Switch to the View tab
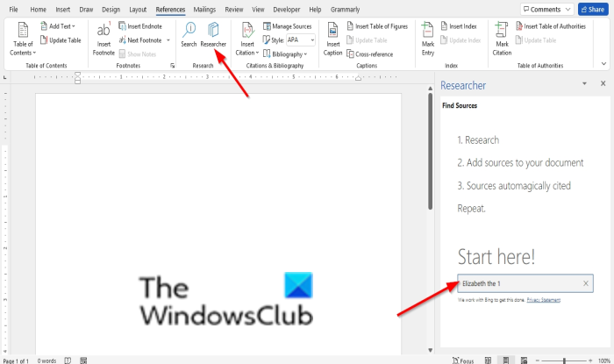 (x=258, y=10)
